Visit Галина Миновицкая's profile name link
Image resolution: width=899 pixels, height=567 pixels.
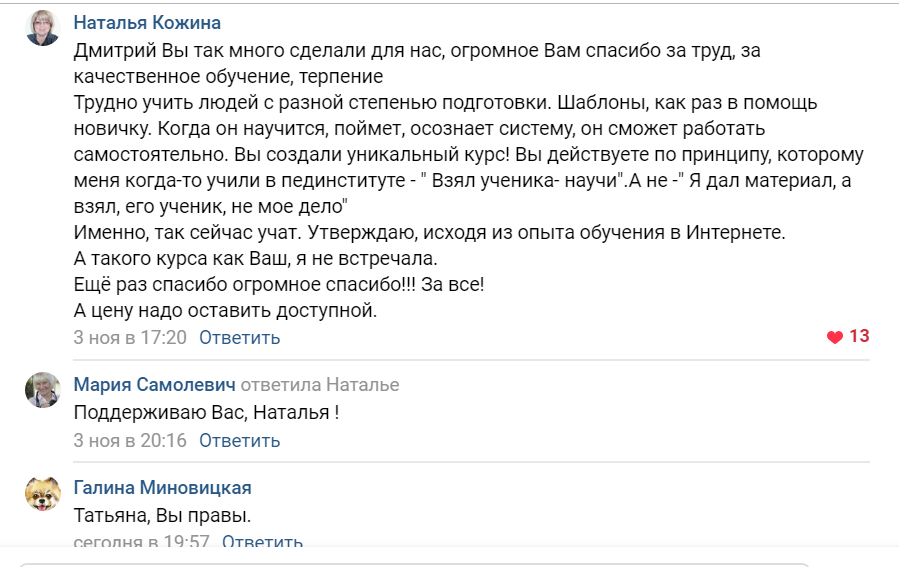pos(162,488)
